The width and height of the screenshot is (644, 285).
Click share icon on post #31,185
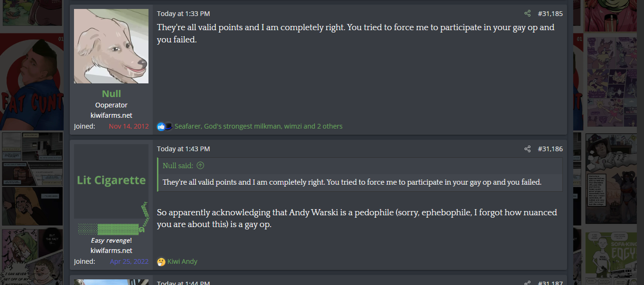pos(528,14)
